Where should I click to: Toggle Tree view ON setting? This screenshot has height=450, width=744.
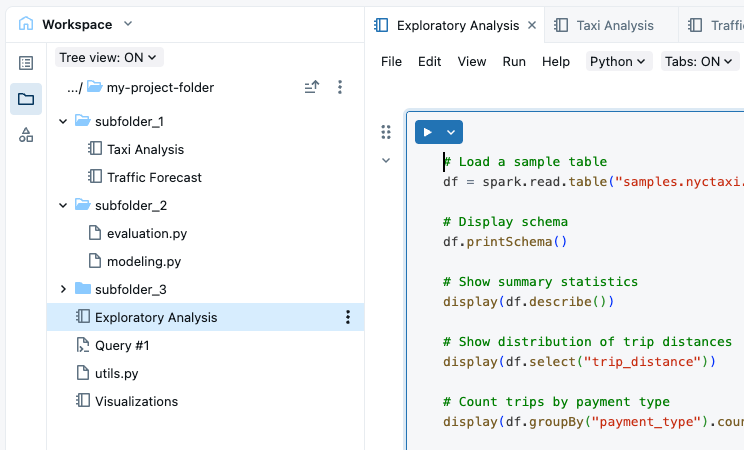point(110,58)
